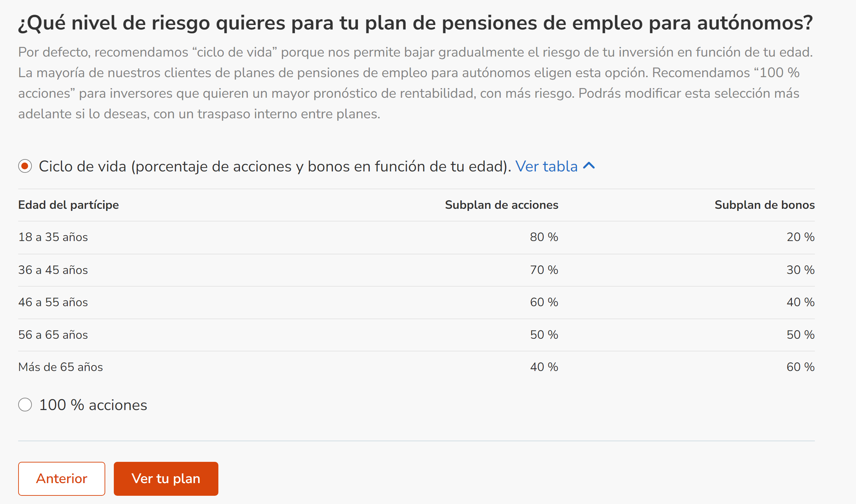Click the 50 % acciones value
The image size is (856, 504).
(x=544, y=335)
